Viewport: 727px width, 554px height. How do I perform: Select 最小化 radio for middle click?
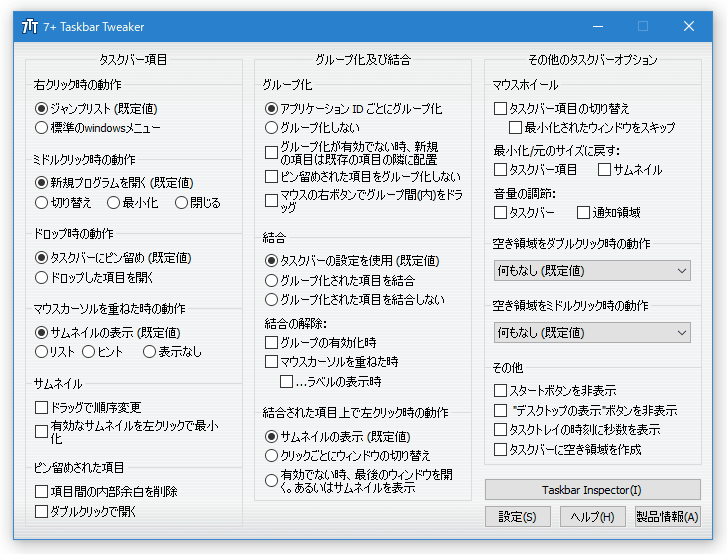coord(113,203)
